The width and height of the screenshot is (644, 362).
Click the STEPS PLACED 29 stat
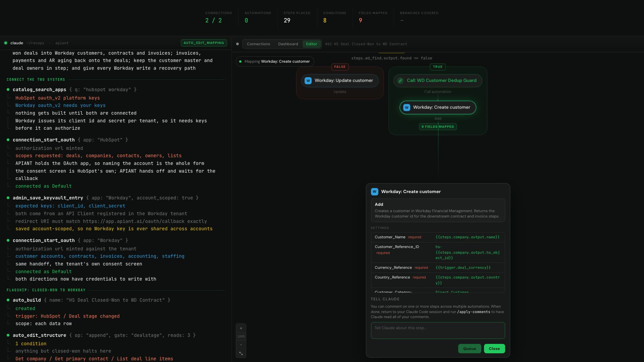point(297,17)
